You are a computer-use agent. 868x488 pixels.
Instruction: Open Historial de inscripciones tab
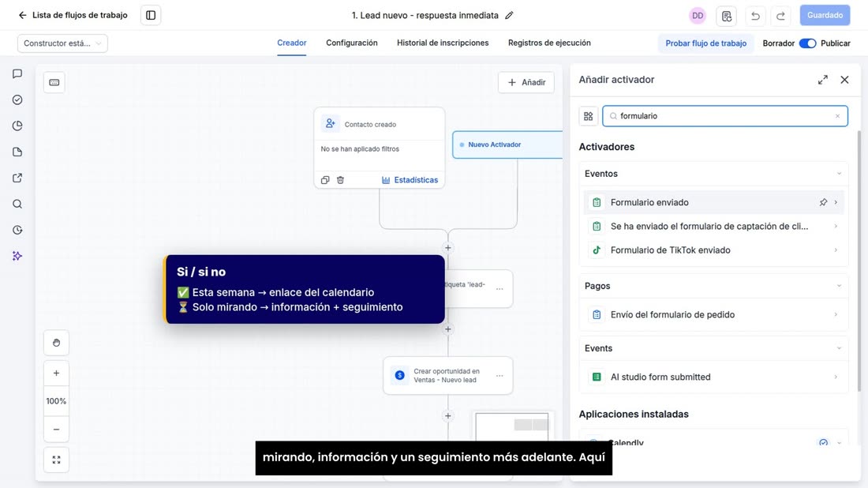tap(443, 43)
